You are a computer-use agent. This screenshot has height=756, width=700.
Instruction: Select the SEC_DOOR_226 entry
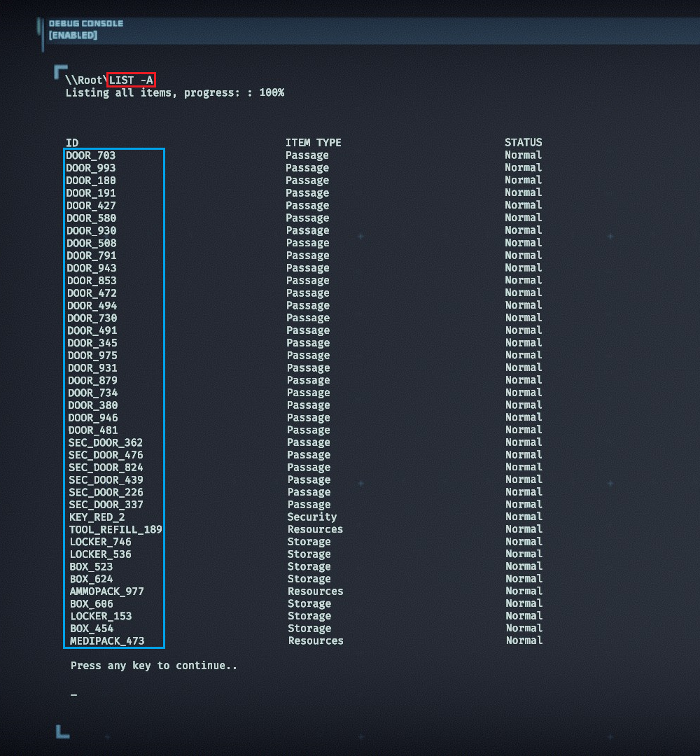point(106,492)
